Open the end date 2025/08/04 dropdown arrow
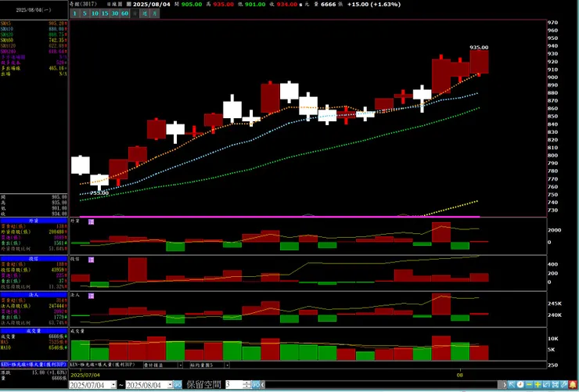The image size is (579, 392). [171, 385]
